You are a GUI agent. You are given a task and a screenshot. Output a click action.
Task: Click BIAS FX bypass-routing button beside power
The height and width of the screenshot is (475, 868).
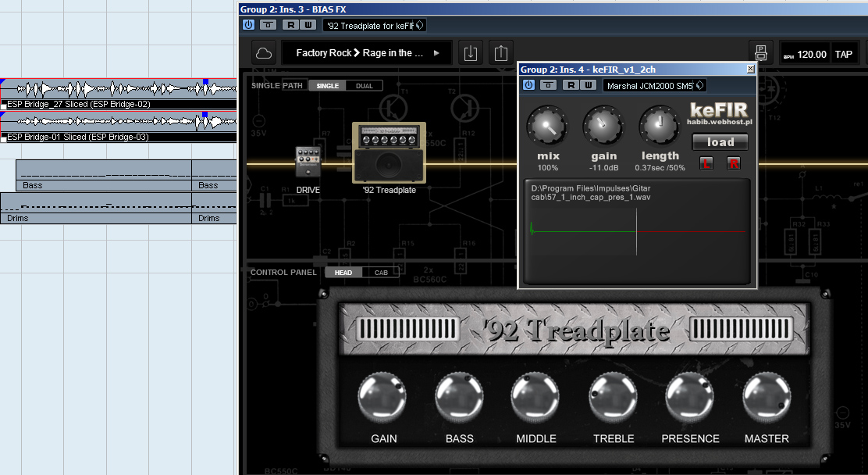(268, 25)
